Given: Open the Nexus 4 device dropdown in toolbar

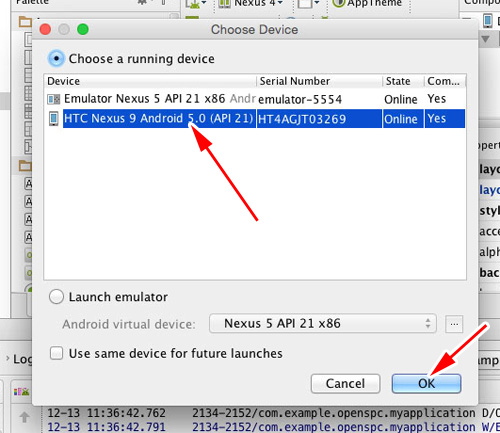Looking at the screenshot, I should [x=251, y=3].
